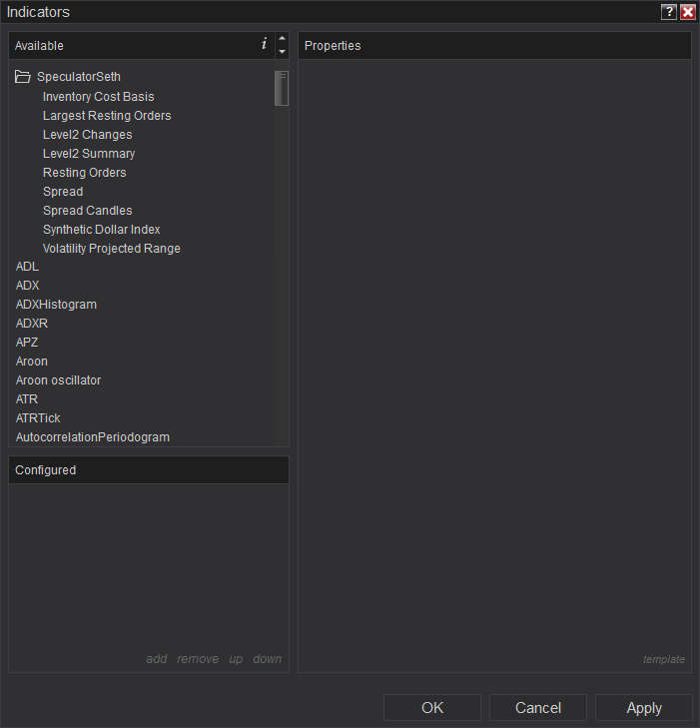This screenshot has width=700, height=728.
Task: Choose Level2 Changes from the list
Action: pos(87,135)
